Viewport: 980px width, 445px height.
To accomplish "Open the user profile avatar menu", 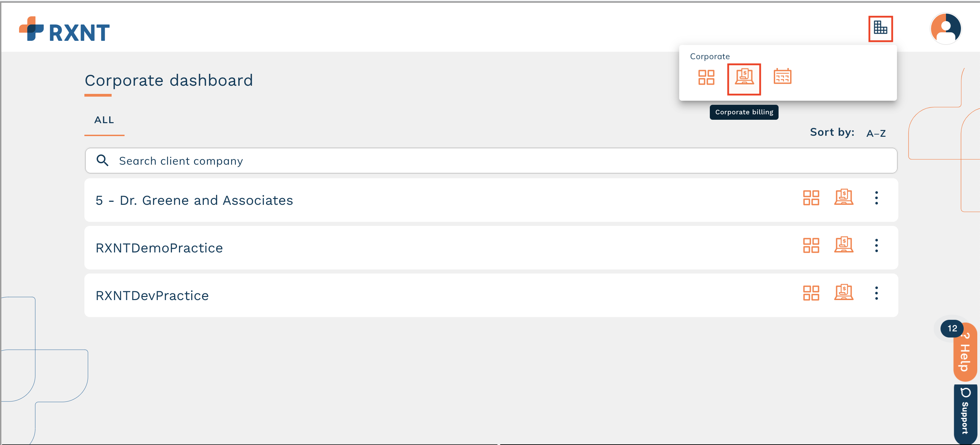I will tap(945, 29).
